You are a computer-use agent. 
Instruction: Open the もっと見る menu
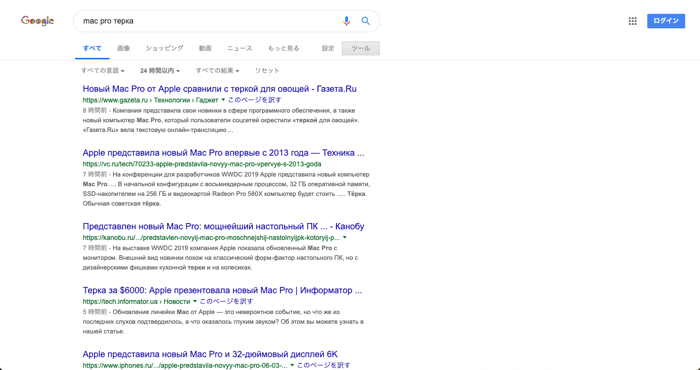(283, 48)
